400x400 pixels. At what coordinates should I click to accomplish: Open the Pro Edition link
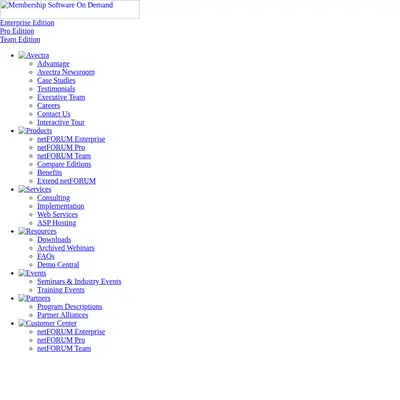[x=17, y=31]
